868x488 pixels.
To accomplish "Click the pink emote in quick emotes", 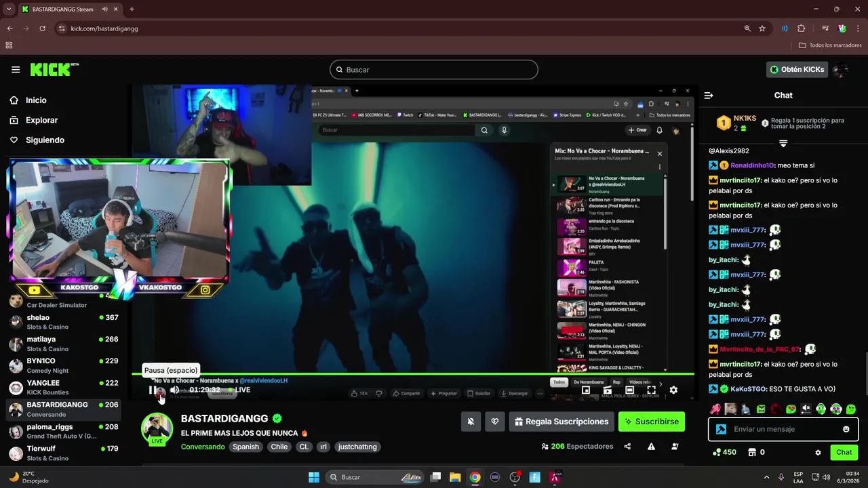I will (x=715, y=409).
